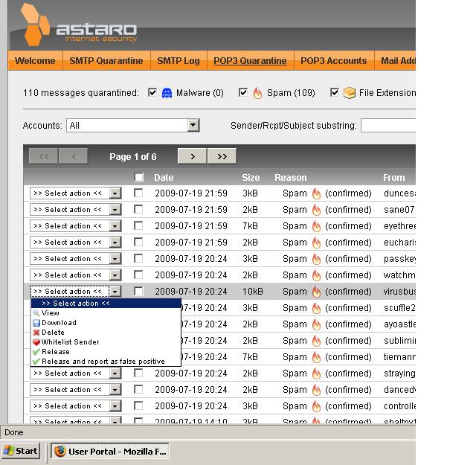Open Select action dropdown for the eyethree row

point(76,226)
